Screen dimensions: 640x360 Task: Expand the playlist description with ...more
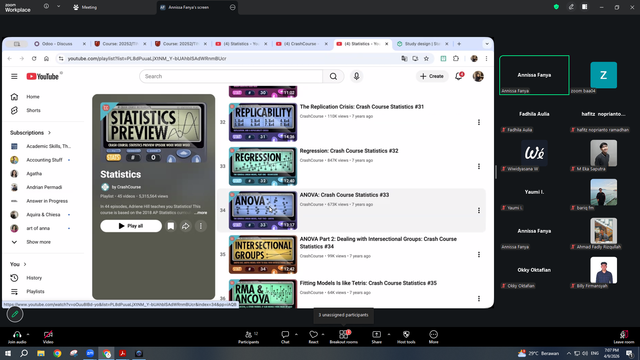(x=200, y=213)
